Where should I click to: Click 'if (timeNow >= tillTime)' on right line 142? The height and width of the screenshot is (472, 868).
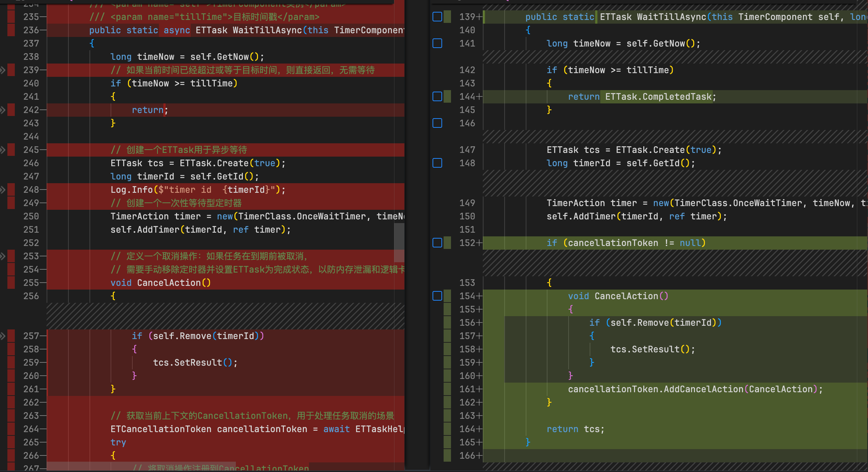click(610, 70)
